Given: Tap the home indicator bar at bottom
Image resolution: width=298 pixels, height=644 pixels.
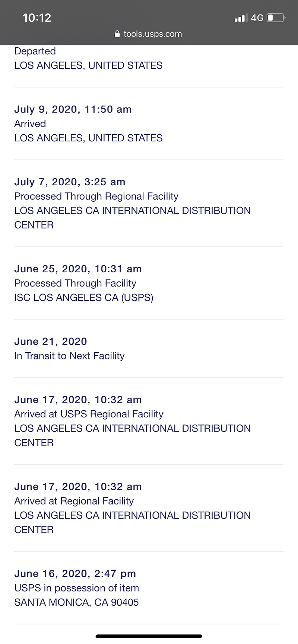Looking at the screenshot, I should pos(149,636).
